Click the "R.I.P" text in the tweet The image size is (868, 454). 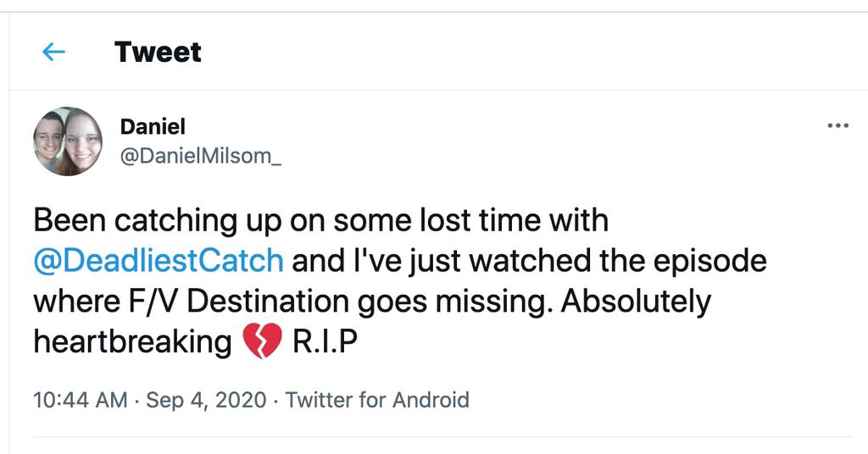click(324, 342)
